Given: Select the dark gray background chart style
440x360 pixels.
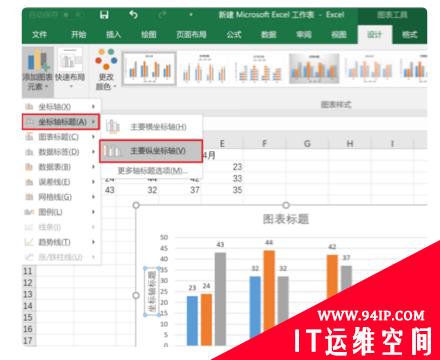Looking at the screenshot, I should point(314,68).
